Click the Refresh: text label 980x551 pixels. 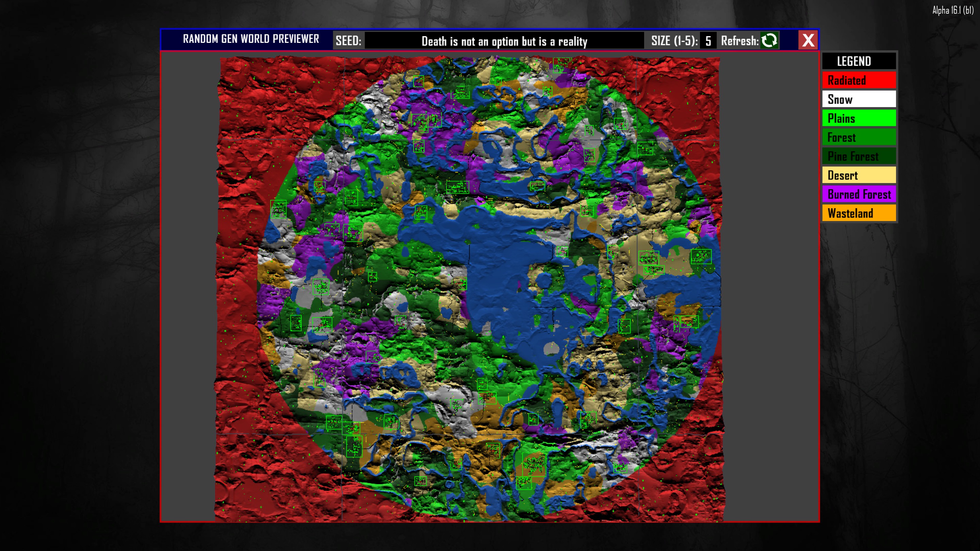[x=739, y=41]
